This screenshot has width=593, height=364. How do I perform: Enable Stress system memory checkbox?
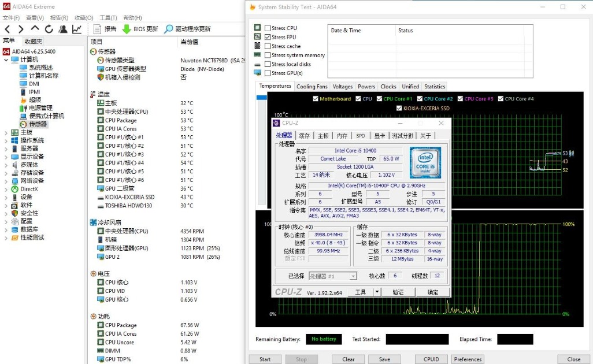(268, 55)
